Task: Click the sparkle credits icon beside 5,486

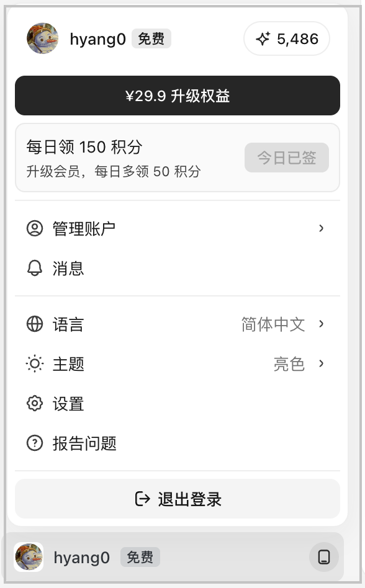Action: click(263, 38)
